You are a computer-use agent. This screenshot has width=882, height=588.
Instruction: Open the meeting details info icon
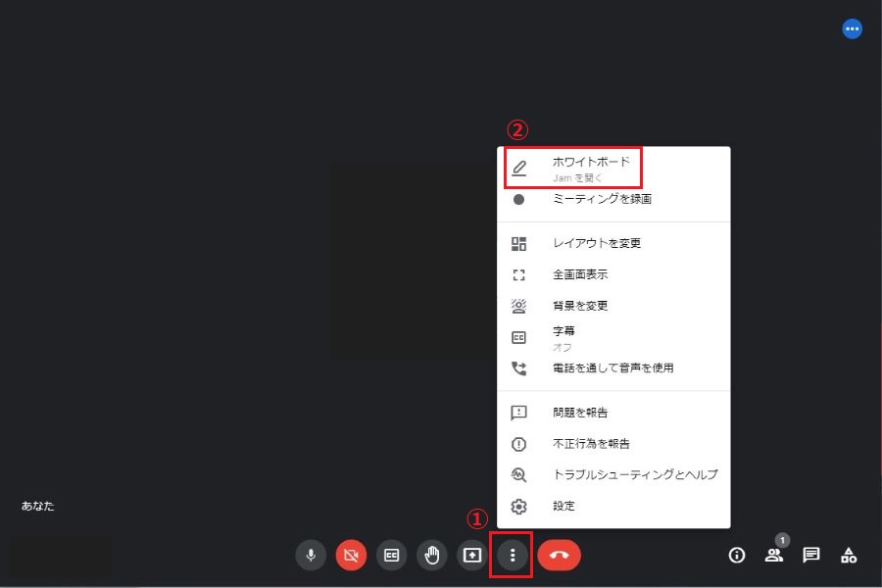737,556
